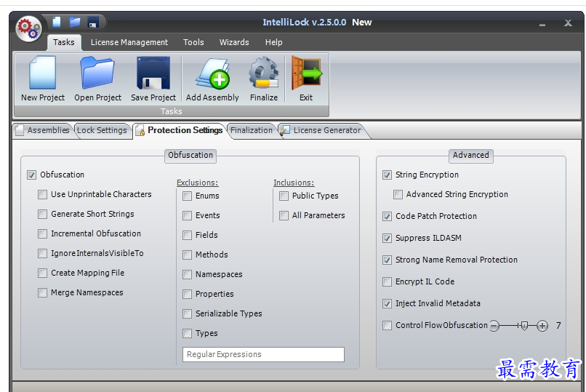Screen dimensions: 586x392
Task: Click the Save Project floppy icon
Action: coord(153,73)
